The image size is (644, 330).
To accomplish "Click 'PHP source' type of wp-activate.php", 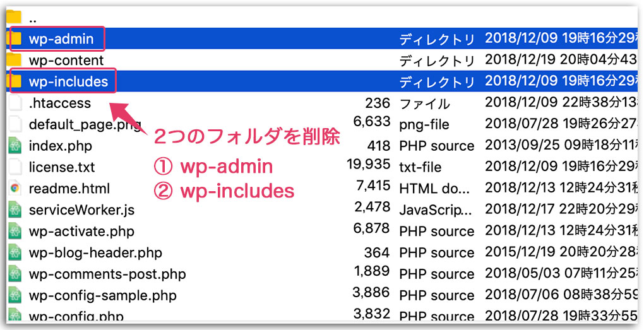I will [436, 231].
